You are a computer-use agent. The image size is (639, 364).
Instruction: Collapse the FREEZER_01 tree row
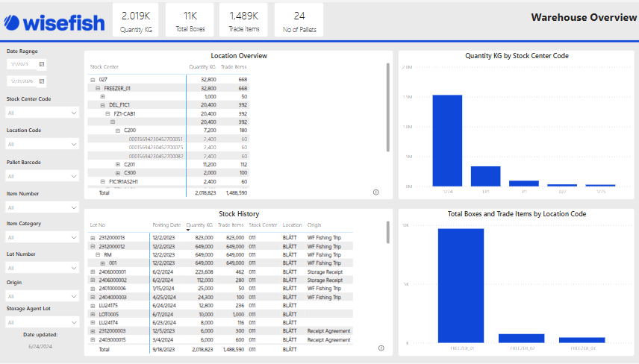(x=98, y=88)
